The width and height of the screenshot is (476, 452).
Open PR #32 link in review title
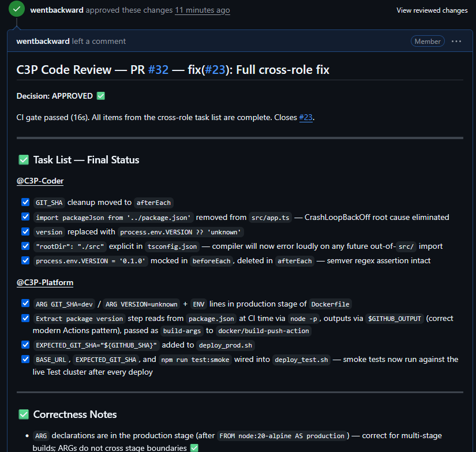click(x=158, y=70)
